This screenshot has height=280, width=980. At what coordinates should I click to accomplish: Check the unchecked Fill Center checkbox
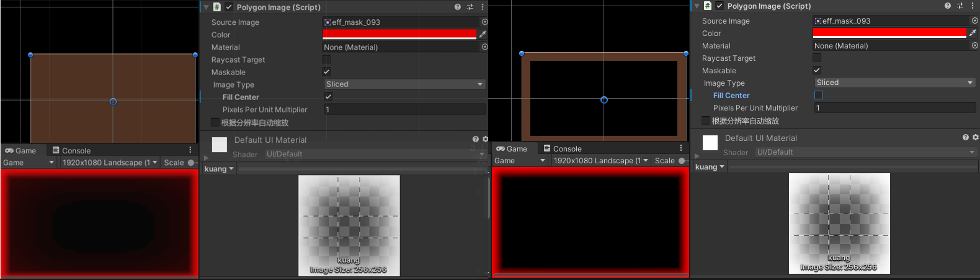(819, 96)
